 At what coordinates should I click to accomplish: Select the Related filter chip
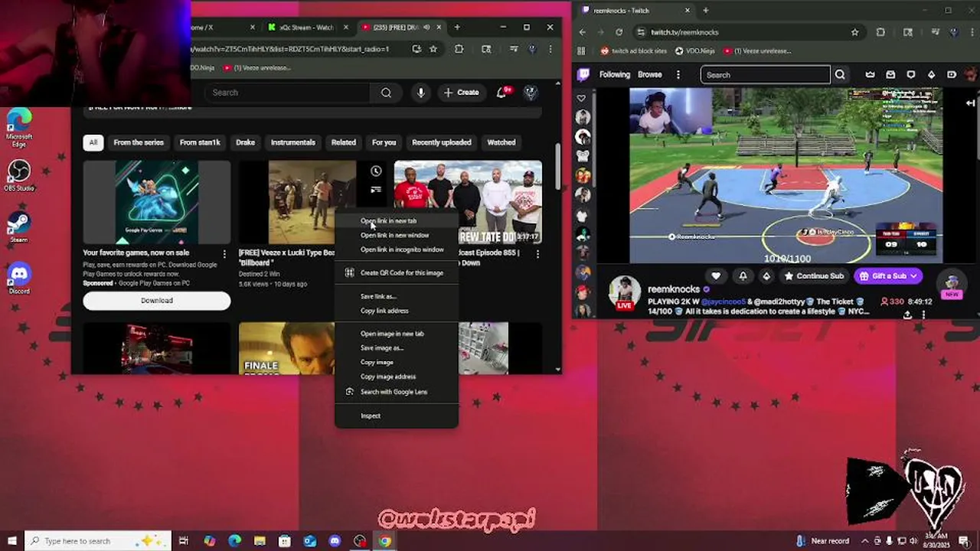343,142
